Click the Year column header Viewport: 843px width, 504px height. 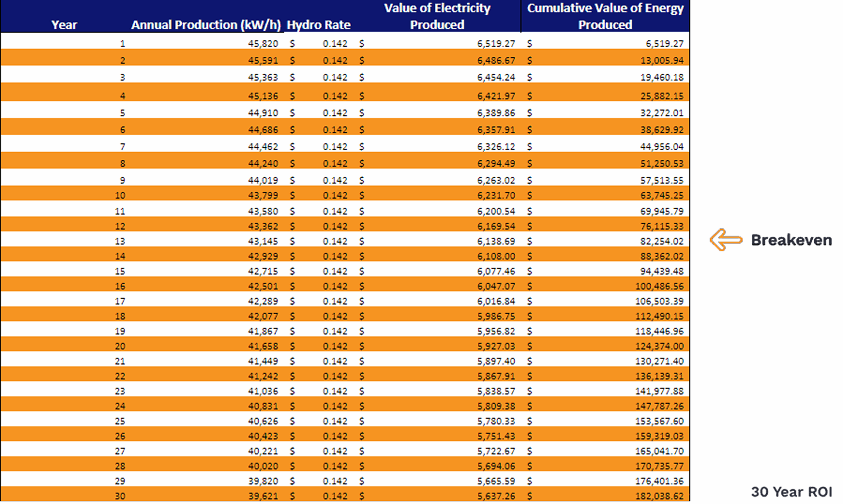click(x=64, y=24)
